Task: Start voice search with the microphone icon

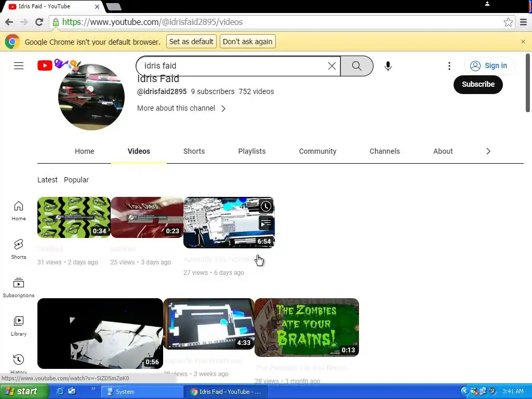Action: click(388, 66)
